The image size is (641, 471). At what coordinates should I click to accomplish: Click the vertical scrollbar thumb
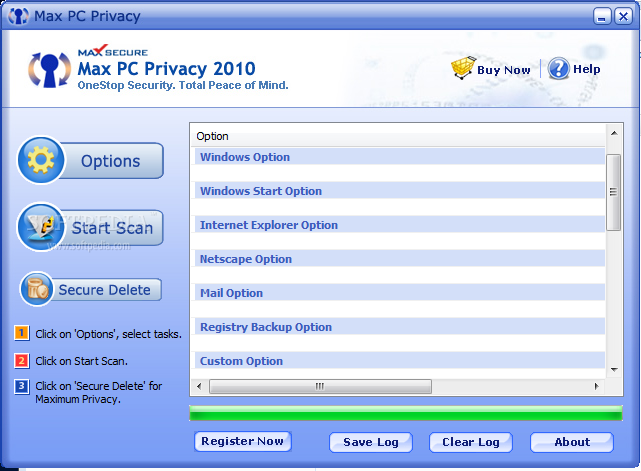click(613, 192)
